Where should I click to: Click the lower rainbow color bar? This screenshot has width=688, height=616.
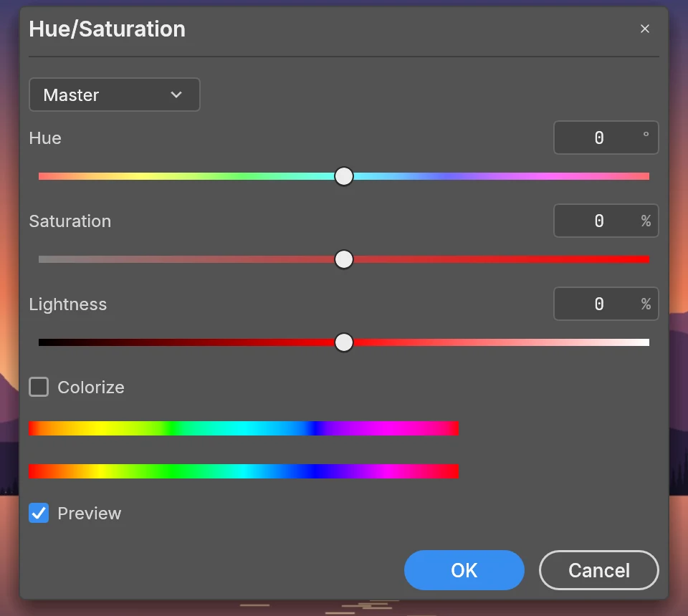click(x=244, y=471)
